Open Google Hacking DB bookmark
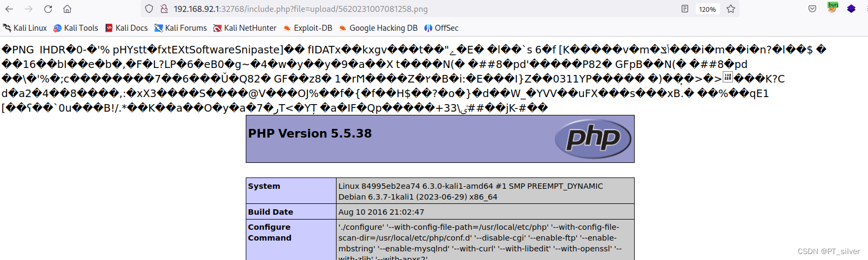Viewport: 868px width, 260px height. click(x=378, y=28)
